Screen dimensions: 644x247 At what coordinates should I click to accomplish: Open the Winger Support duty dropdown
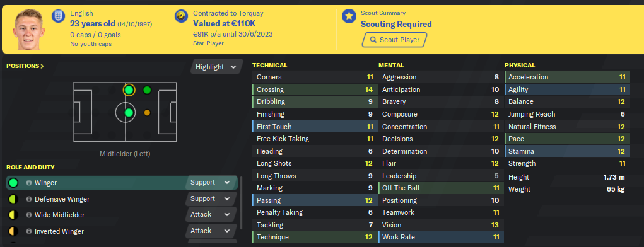pyautogui.click(x=211, y=183)
